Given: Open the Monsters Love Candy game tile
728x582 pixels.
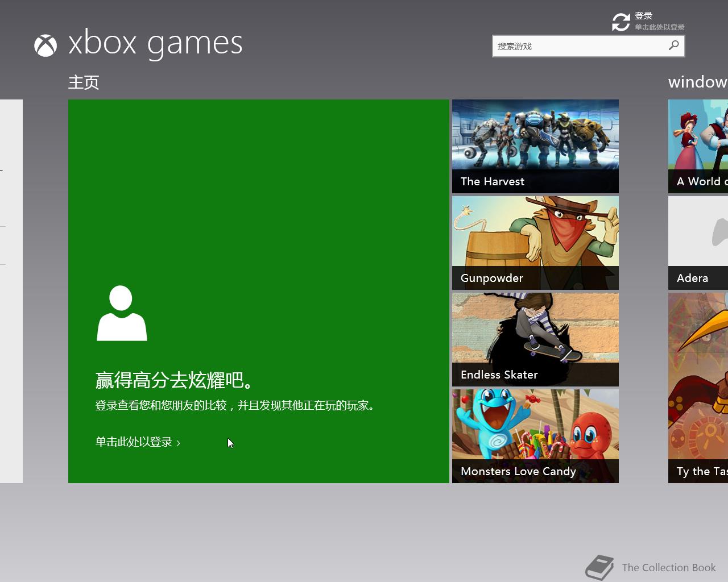Looking at the screenshot, I should point(535,436).
